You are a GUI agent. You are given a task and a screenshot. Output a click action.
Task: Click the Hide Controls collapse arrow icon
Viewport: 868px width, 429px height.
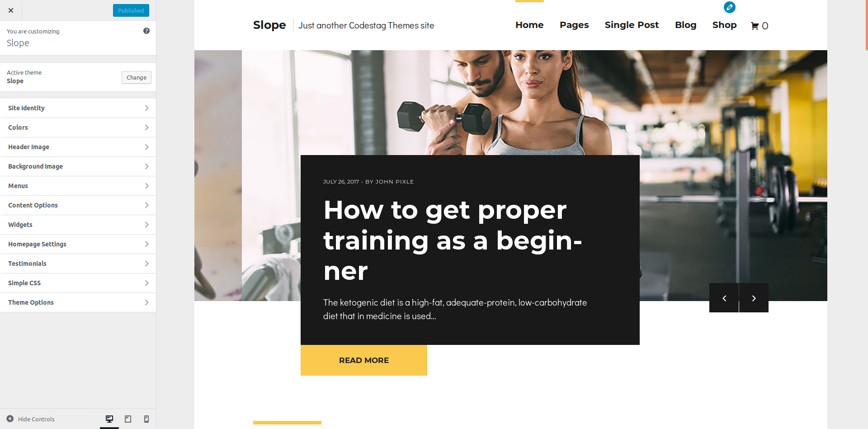tap(10, 419)
